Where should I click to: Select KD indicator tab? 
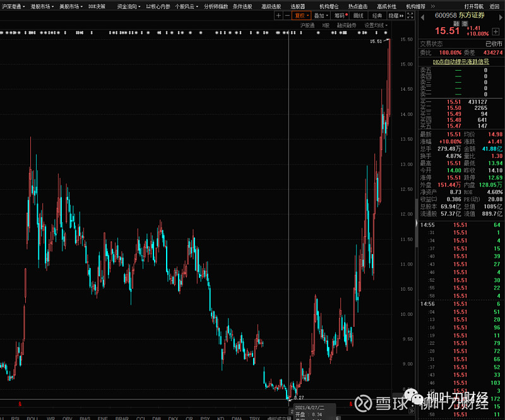(x=220, y=418)
